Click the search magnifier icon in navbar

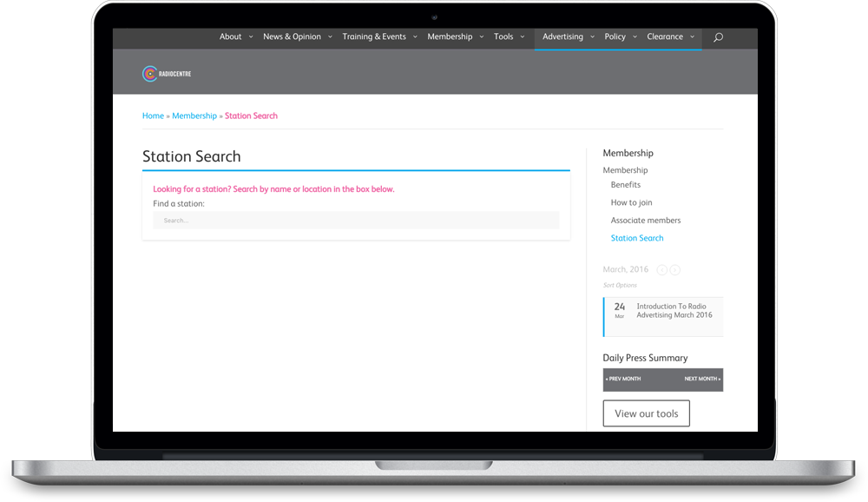point(718,37)
